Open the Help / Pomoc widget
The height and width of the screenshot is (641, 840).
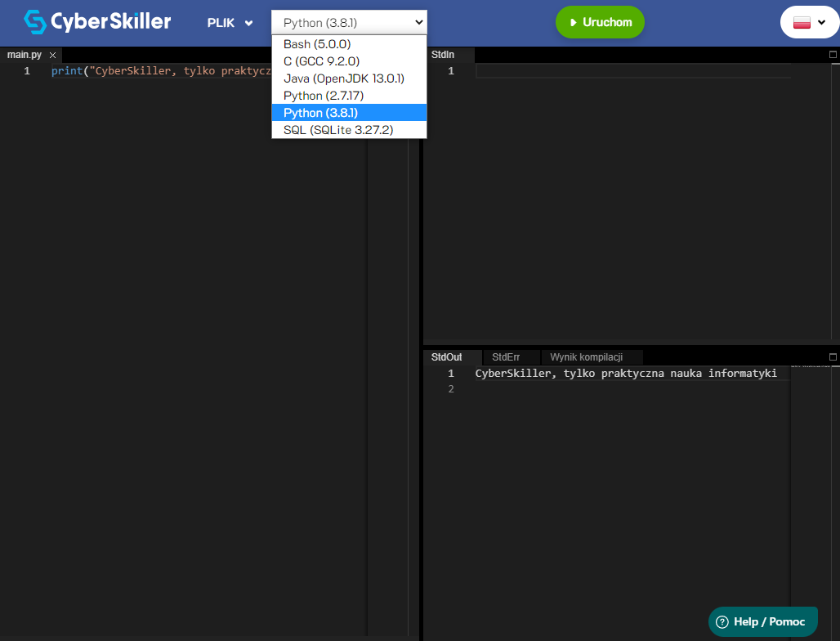[x=762, y=621]
